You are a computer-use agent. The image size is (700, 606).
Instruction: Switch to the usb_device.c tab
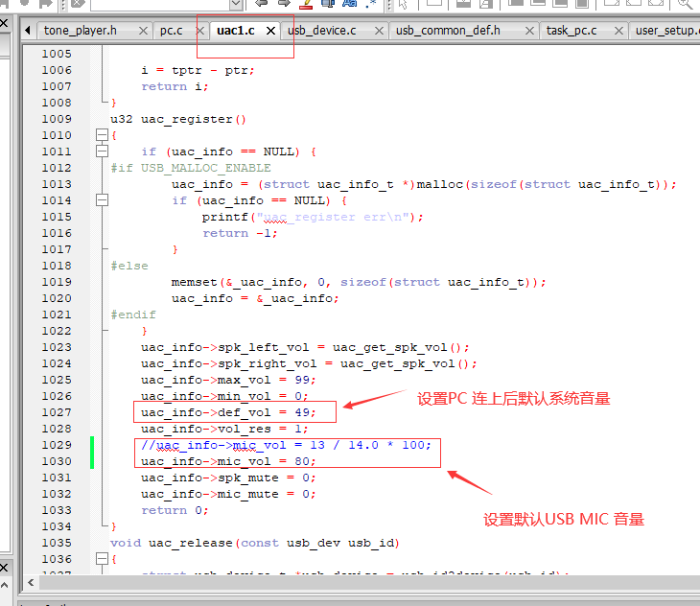point(322,31)
